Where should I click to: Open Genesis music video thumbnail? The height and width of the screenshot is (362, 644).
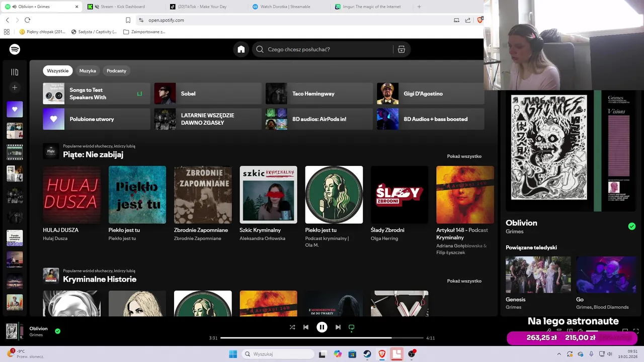pyautogui.click(x=538, y=275)
